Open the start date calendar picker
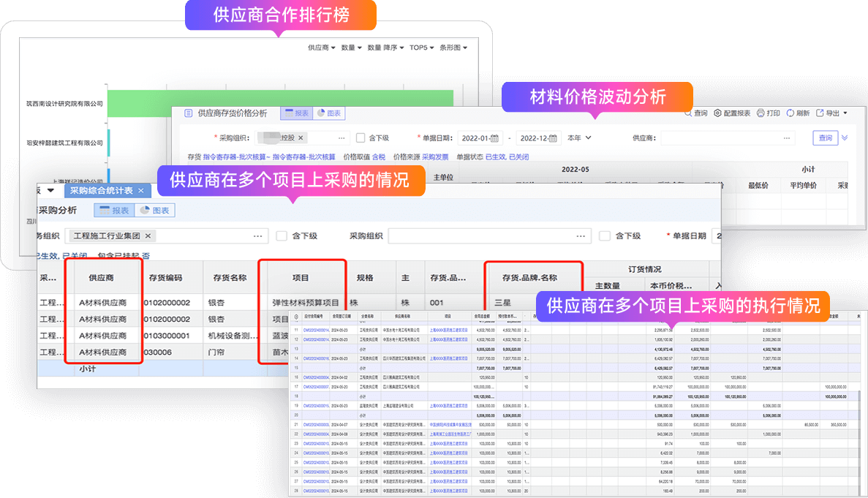This screenshot has width=868, height=498. coord(495,138)
